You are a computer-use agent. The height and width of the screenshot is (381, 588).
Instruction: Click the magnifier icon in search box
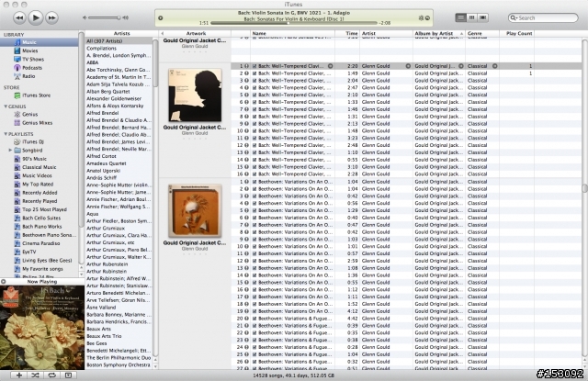click(x=514, y=18)
